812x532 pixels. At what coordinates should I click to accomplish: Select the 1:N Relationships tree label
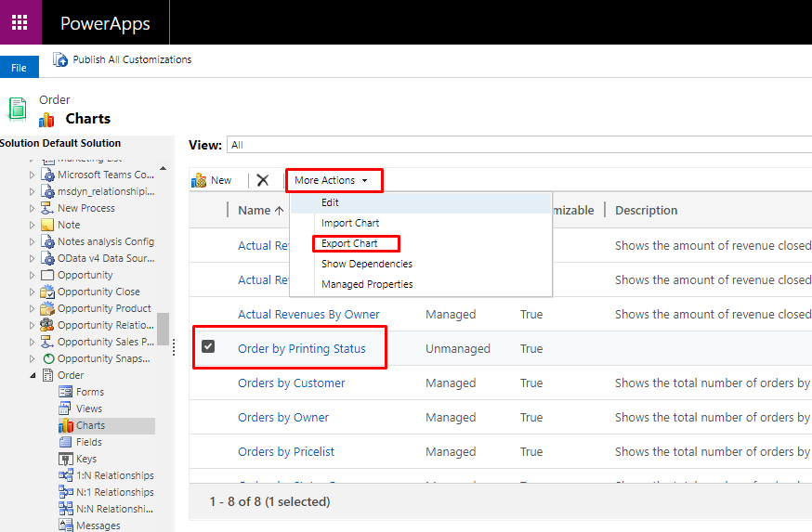[115, 475]
